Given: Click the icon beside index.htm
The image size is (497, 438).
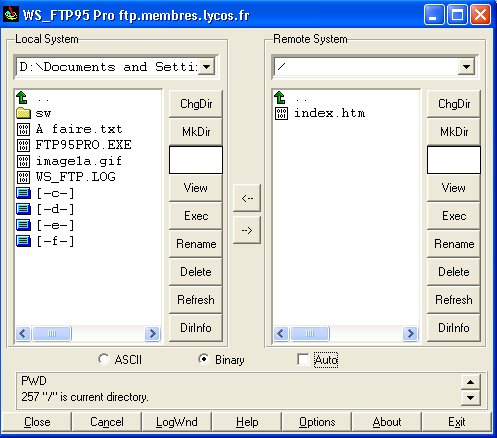Looking at the screenshot, I should point(281,113).
